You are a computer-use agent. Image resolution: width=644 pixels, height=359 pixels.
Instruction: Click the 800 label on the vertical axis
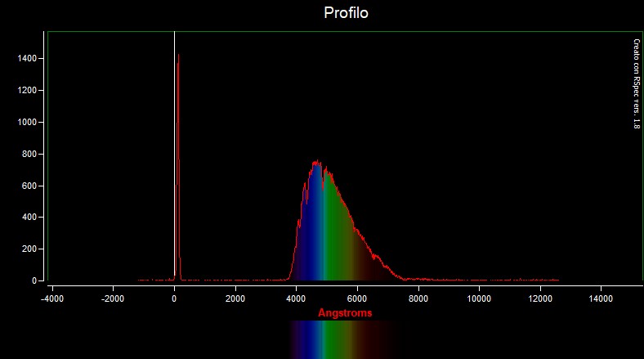29,154
